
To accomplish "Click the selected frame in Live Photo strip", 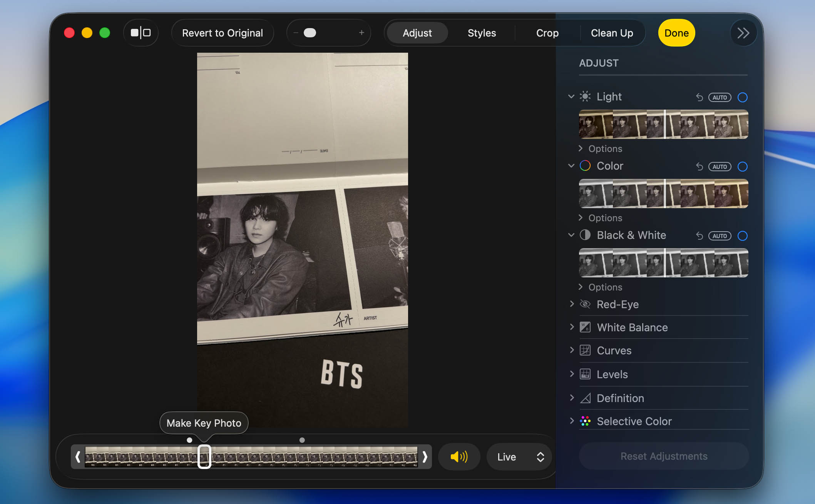I will [204, 457].
